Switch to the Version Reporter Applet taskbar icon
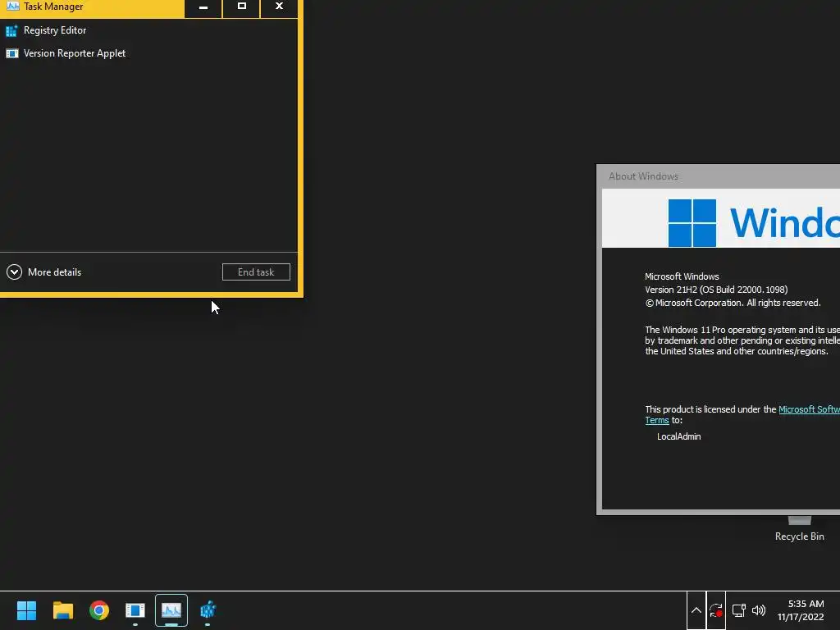This screenshot has height=630, width=840. [x=135, y=610]
